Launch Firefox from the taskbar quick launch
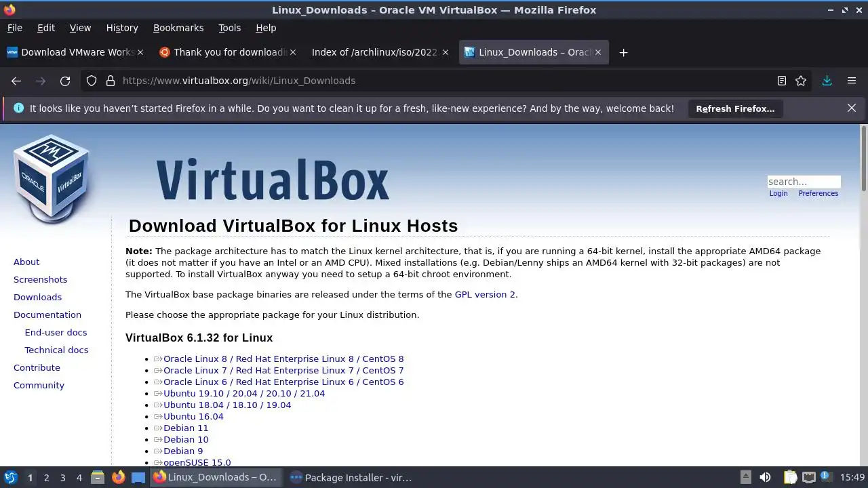Viewport: 868px width, 488px height. tap(118, 477)
